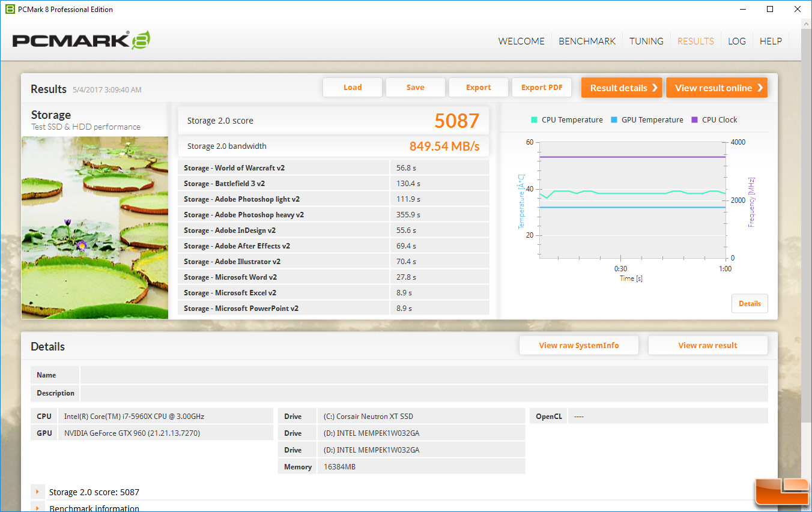Click View raw SystemInfo
This screenshot has height=512, width=812.
(579, 345)
